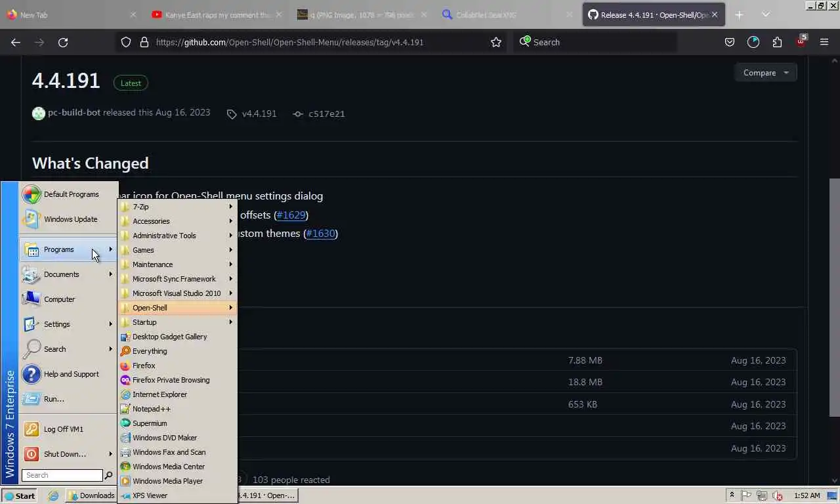Open Notepad++ from Programs list
Viewport: 840px width, 504px height.
pyautogui.click(x=177, y=409)
